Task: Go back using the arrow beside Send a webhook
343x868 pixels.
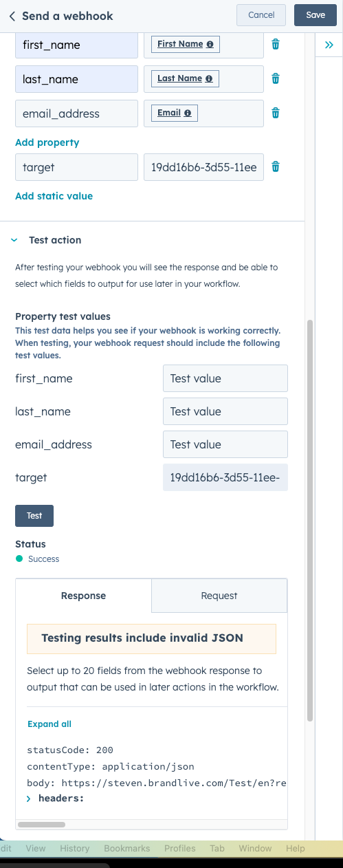Action: tap(12, 16)
